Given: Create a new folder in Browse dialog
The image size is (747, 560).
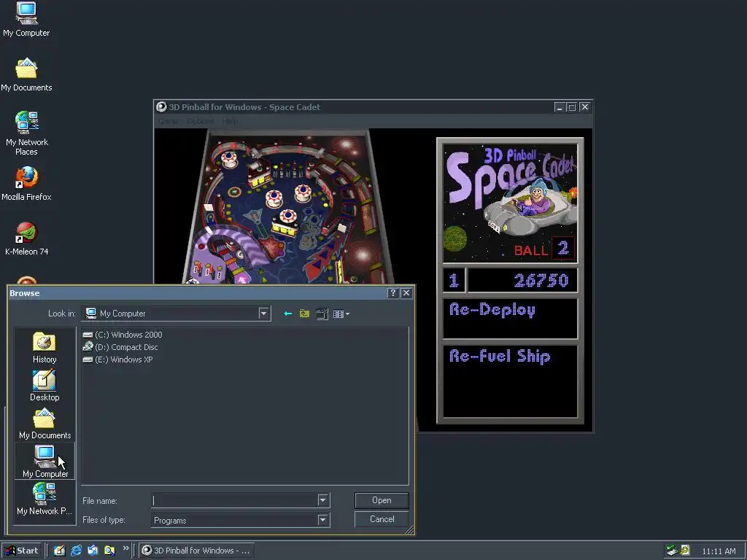Looking at the screenshot, I should click(x=322, y=314).
